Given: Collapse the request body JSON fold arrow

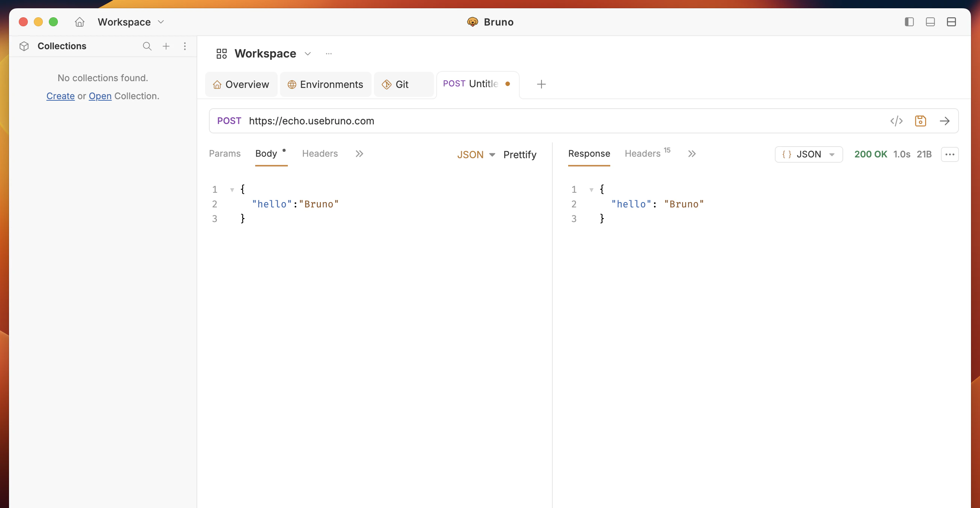Looking at the screenshot, I should coord(232,189).
